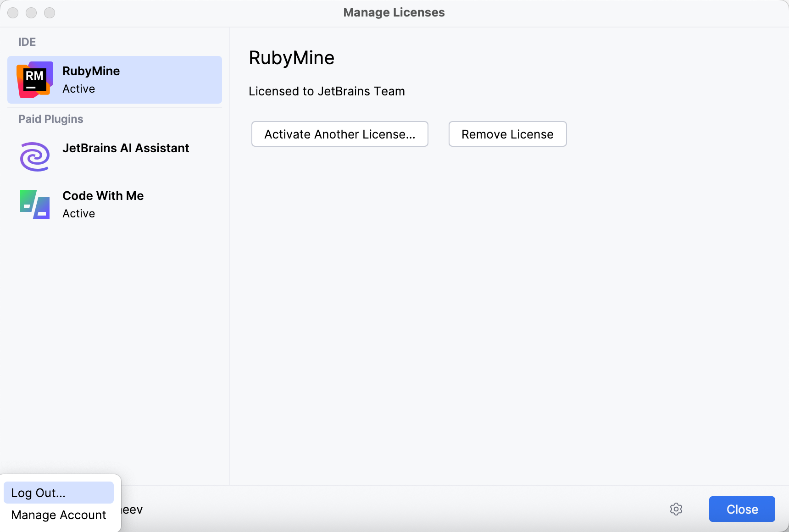Click the Remove License button
Viewport: 789px width, 532px height.
pyautogui.click(x=507, y=134)
